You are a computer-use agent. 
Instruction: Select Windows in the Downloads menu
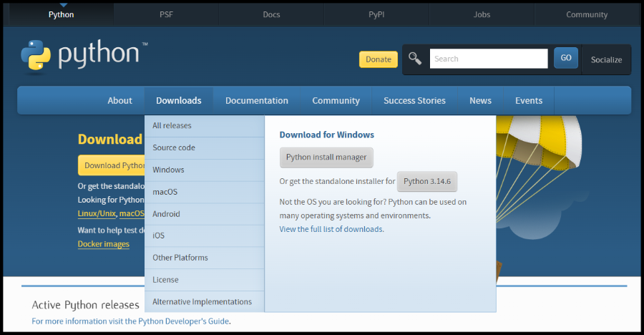click(x=204, y=170)
